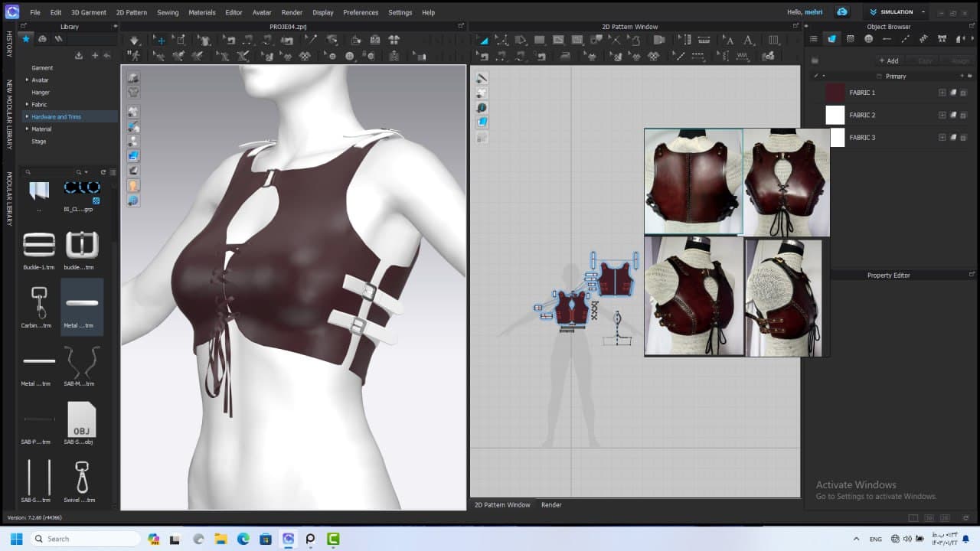Screen dimensions: 980x551
Task: Open the Topstitch tab icon in Object Browser
Action: (905, 39)
